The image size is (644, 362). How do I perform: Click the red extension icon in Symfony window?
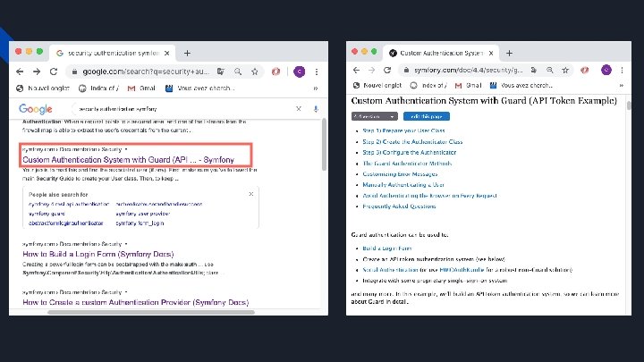point(584,71)
